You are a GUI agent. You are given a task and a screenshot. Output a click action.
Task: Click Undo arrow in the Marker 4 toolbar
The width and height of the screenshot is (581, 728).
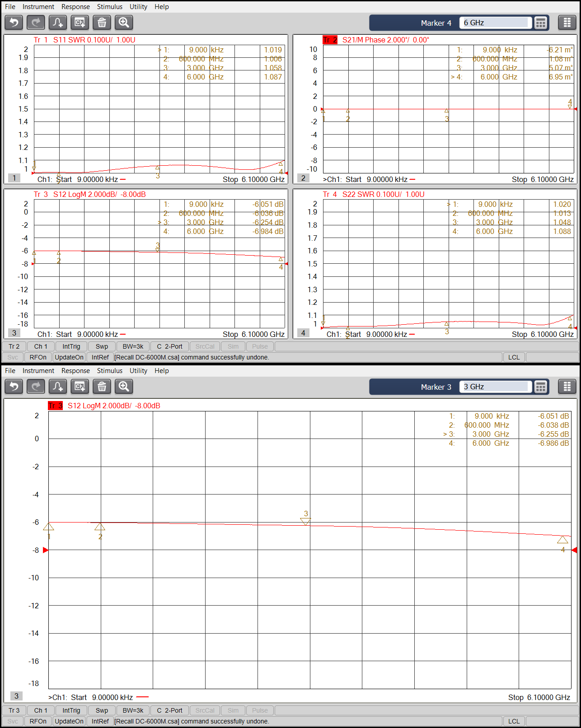[x=14, y=23]
